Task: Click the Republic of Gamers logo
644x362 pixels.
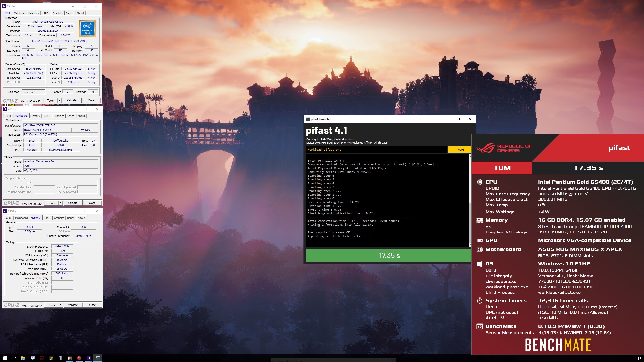Action: 504,148
